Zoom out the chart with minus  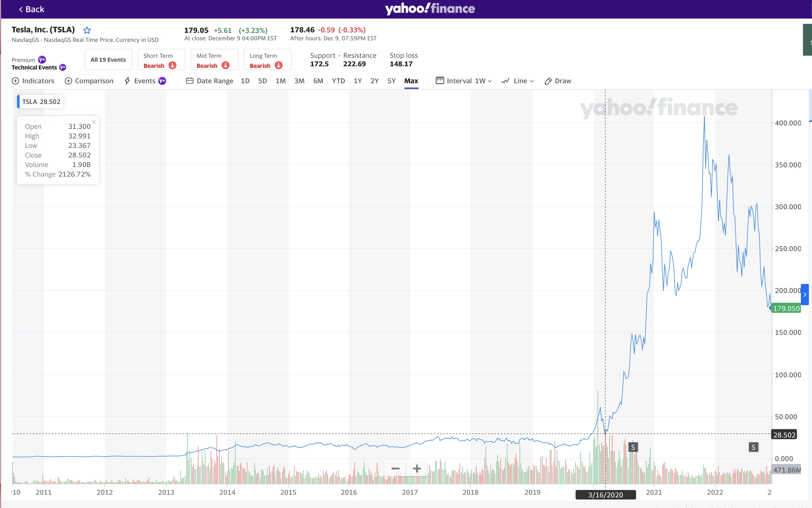tap(395, 468)
